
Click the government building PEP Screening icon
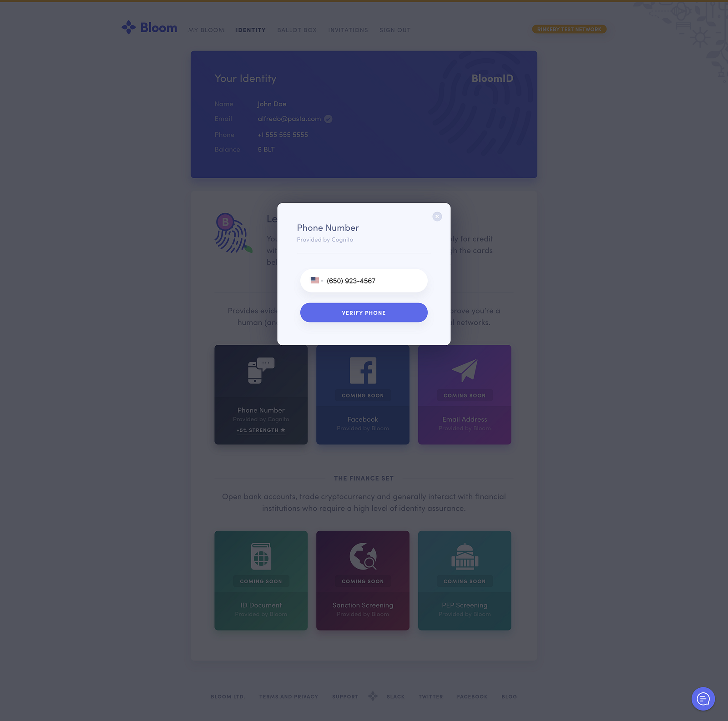(x=465, y=556)
